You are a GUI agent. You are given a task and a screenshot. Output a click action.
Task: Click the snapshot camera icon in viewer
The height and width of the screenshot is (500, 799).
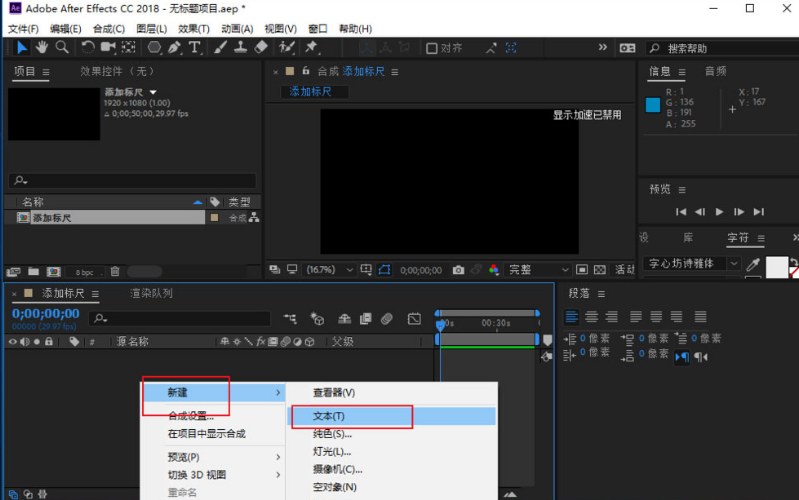click(458, 270)
